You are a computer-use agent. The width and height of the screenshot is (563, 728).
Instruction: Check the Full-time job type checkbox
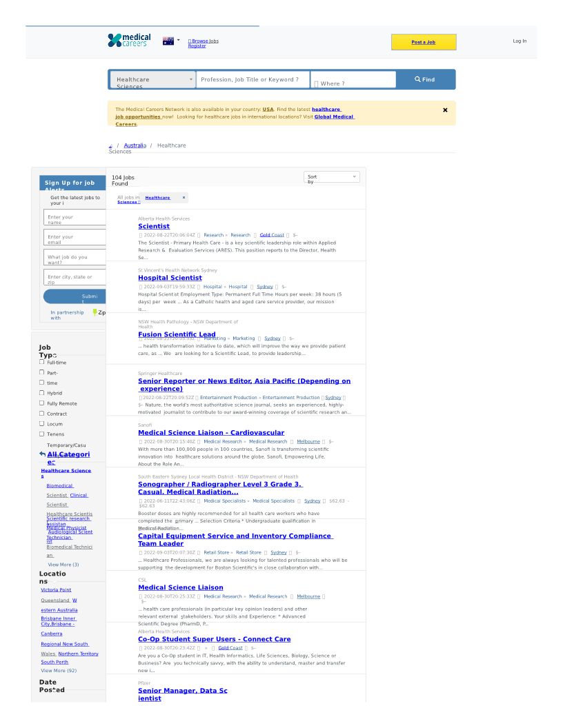(41, 362)
